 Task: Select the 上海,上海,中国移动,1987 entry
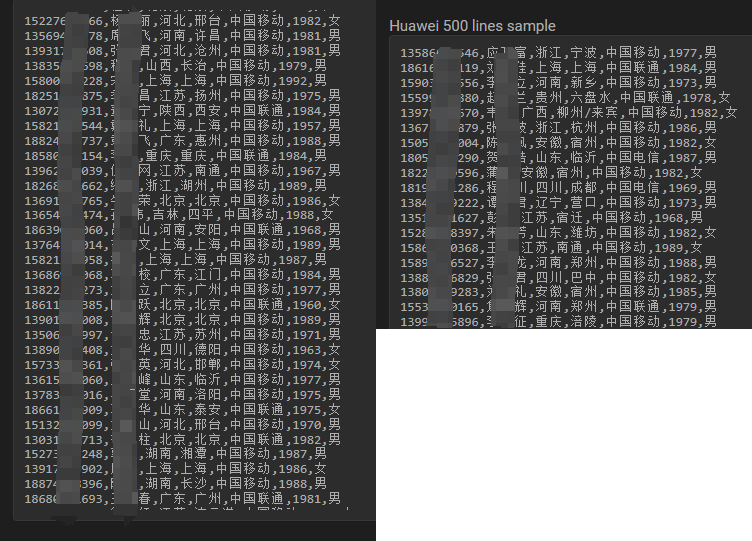point(176,259)
